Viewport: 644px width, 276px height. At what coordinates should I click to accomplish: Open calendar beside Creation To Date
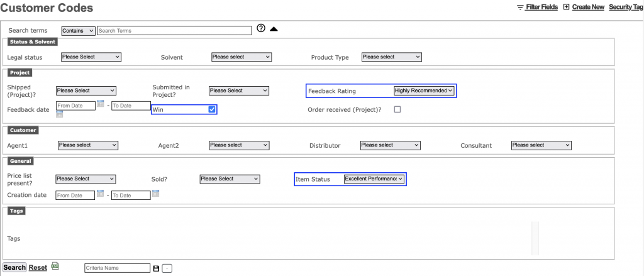[155, 194]
